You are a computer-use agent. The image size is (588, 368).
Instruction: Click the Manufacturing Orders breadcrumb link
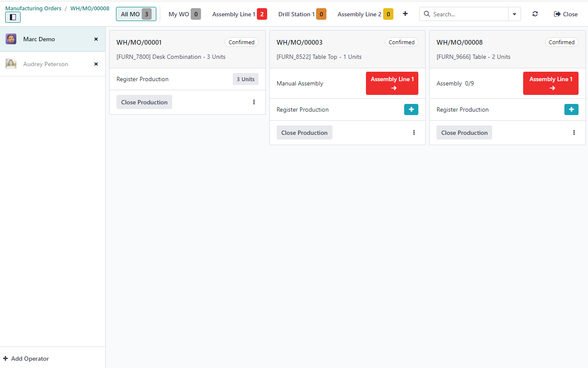click(33, 8)
